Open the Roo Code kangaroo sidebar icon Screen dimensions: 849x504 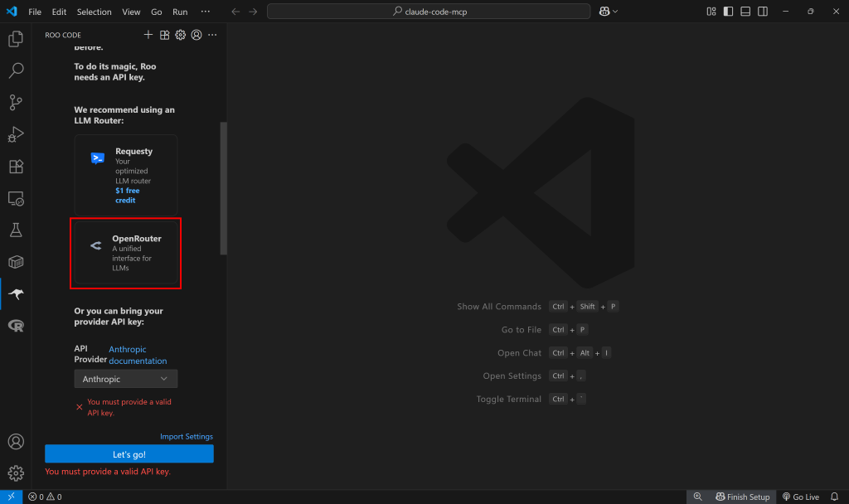pos(15,293)
